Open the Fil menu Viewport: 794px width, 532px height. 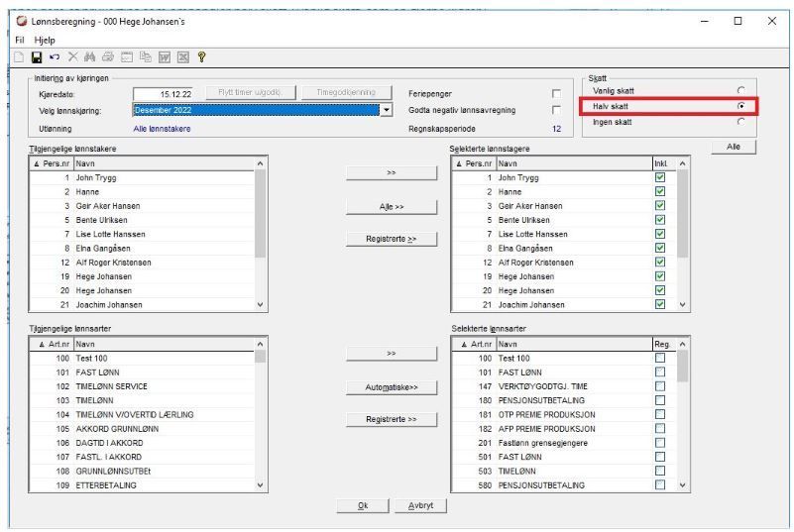(20, 40)
